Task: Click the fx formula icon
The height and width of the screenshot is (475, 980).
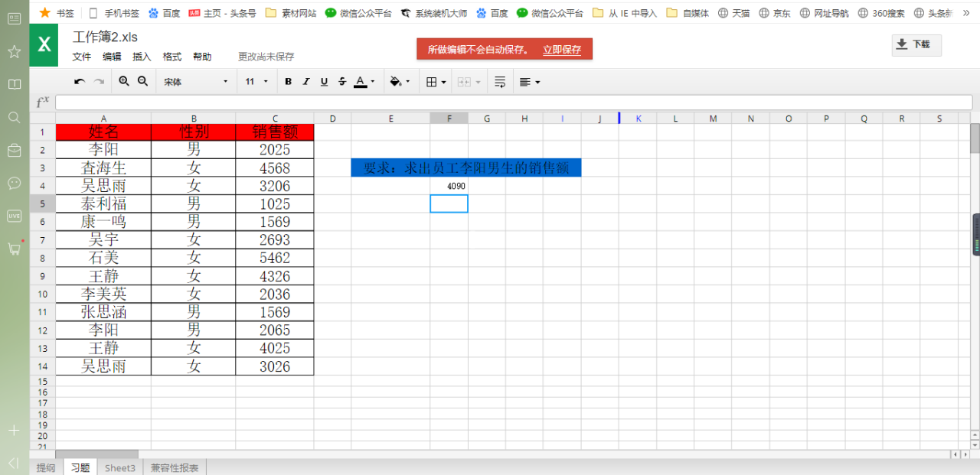Action: [x=43, y=102]
